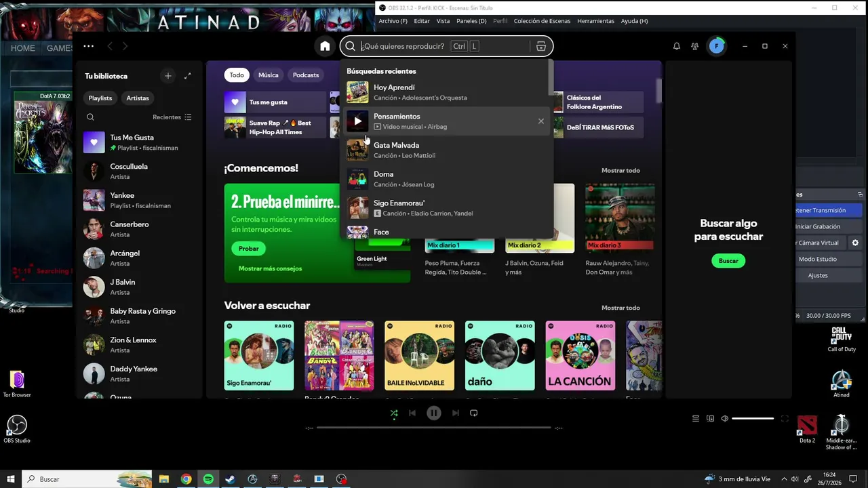Viewport: 868px width, 488px height.
Task: Open the Tus me gusta shortcut tile
Action: 275,102
